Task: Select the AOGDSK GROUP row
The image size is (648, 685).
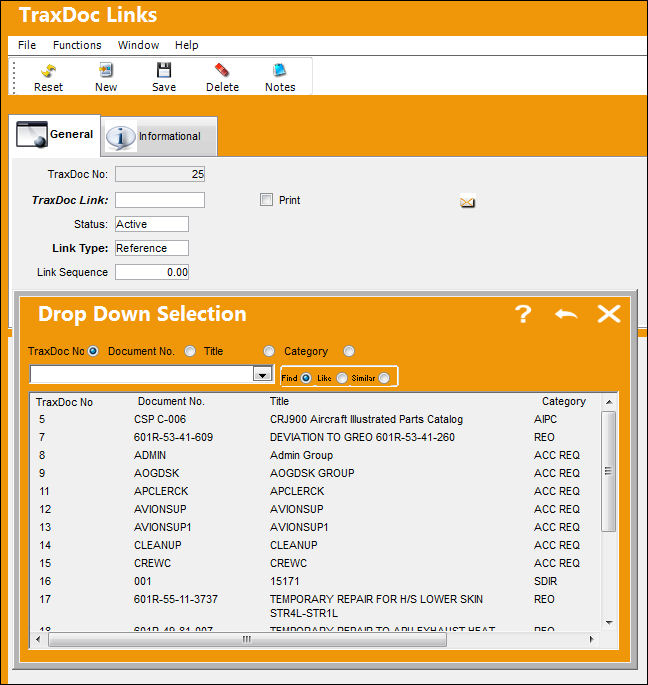Action: pos(315,473)
